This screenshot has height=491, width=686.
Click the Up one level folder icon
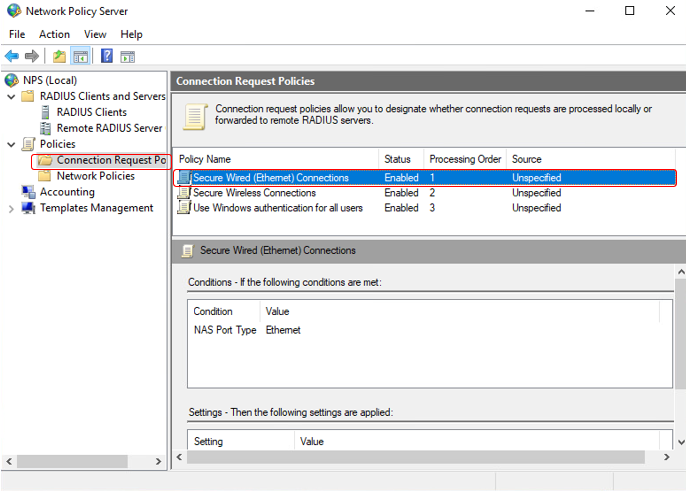tap(59, 56)
